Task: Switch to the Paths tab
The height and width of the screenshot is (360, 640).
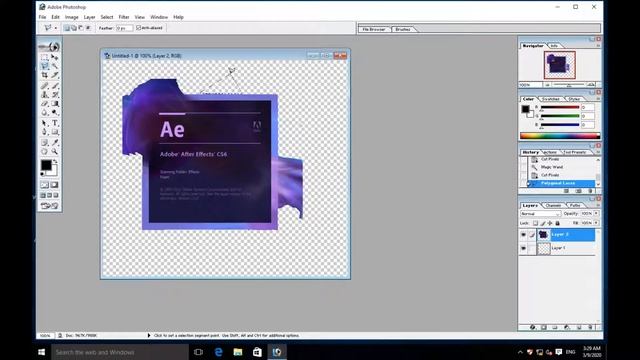Action: 575,205
